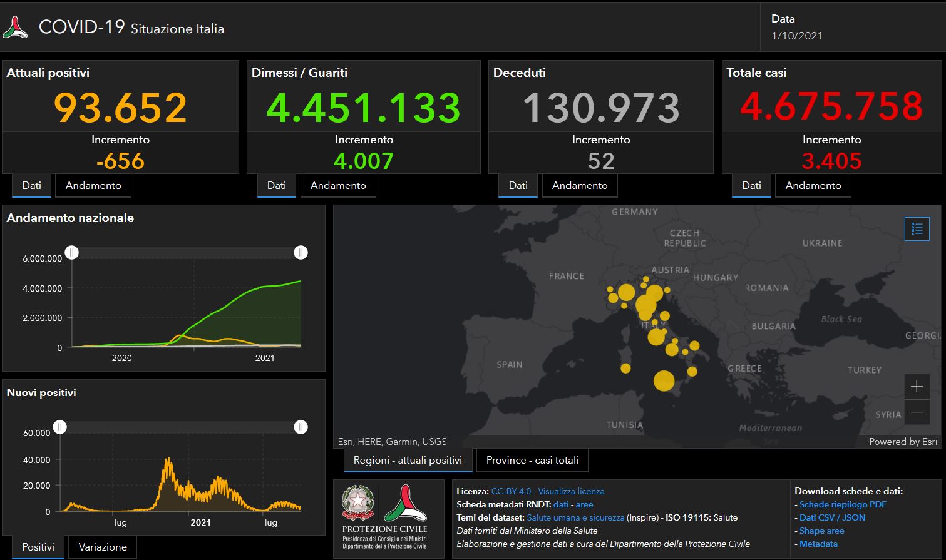The image size is (946, 560).
Task: Zoom out on the map with minus button
Action: pyautogui.click(x=917, y=412)
